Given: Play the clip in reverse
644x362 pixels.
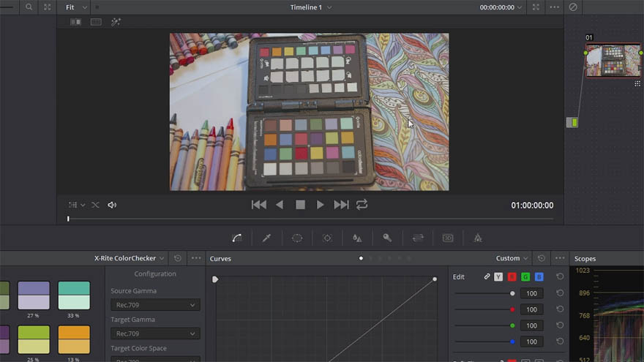Looking at the screenshot, I should pos(280,204).
